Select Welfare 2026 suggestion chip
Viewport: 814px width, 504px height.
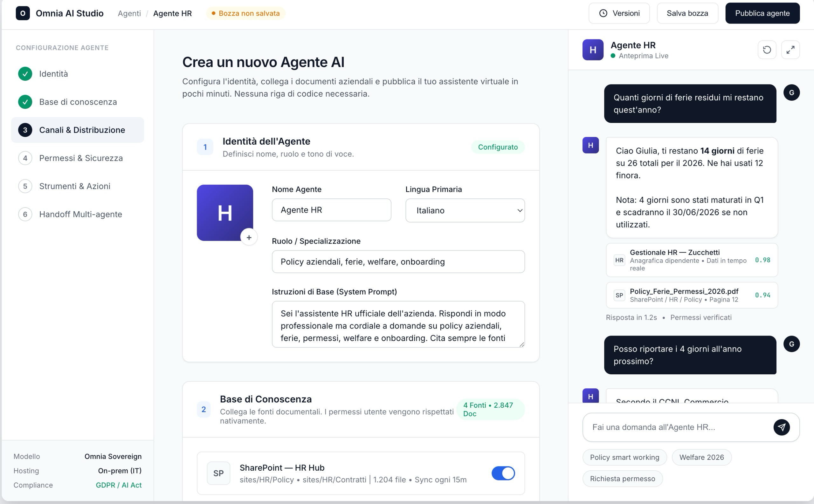click(702, 457)
